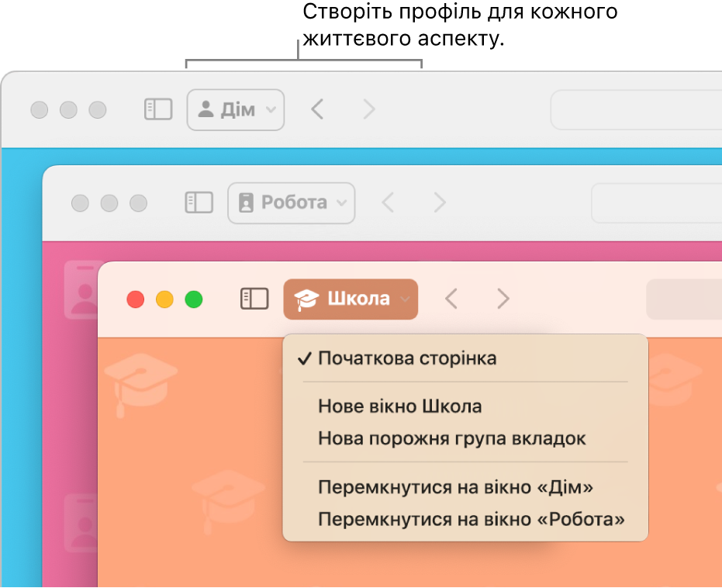Viewport: 722px width, 588px height.
Task: Go forward in the Робота window
Action: click(440, 202)
